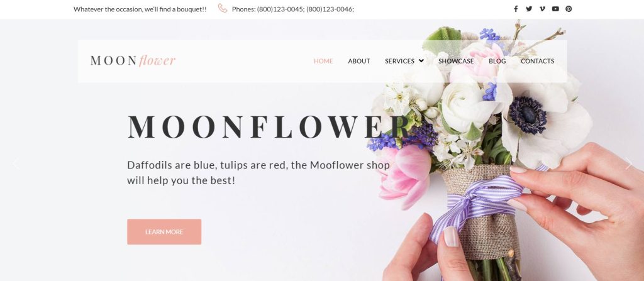Go to previous slide with left arrow
The image size is (644, 281).
[x=16, y=163]
